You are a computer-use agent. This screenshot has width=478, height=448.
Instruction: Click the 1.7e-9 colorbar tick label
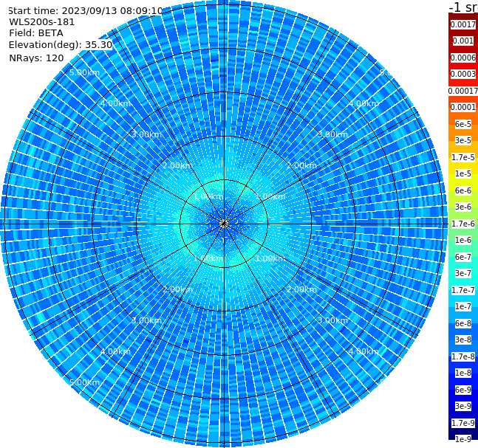(x=463, y=423)
